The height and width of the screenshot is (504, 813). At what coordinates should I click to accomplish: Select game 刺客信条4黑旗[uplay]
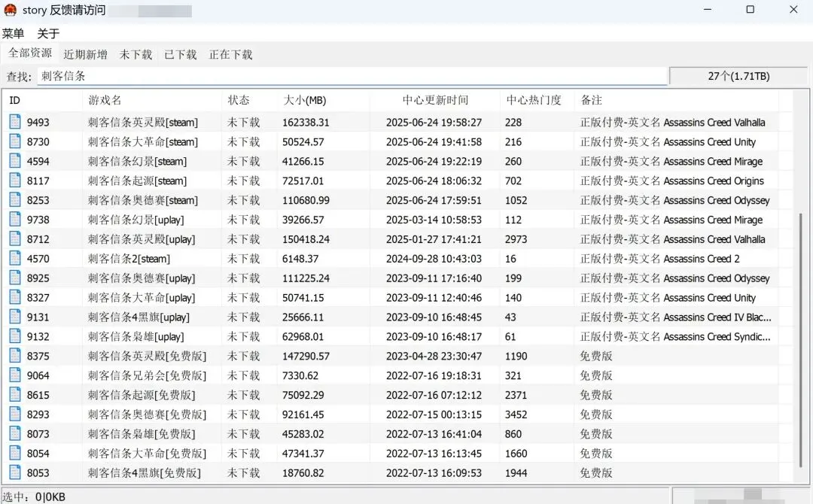click(x=139, y=317)
